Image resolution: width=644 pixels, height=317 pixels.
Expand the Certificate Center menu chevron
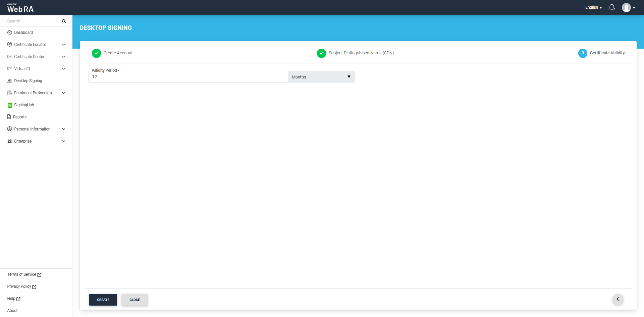(63, 57)
